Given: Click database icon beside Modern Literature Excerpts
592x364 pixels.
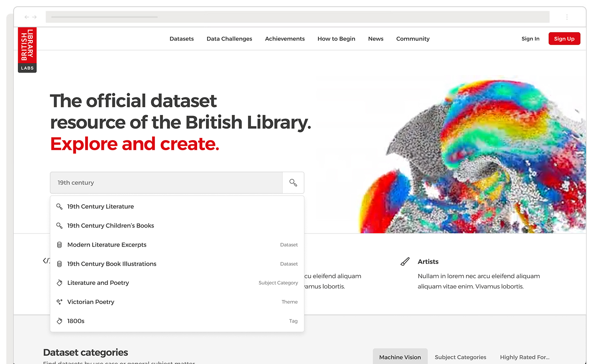Looking at the screenshot, I should pos(59,245).
